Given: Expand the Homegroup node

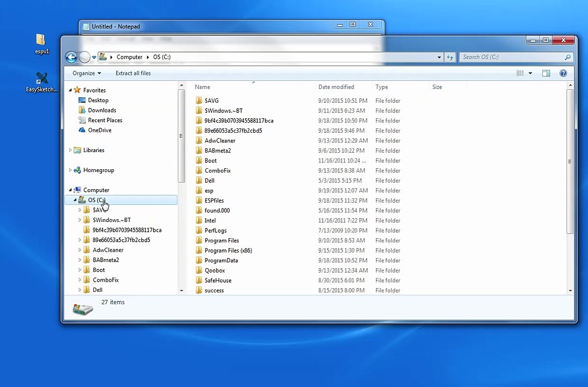Looking at the screenshot, I should 70,170.
